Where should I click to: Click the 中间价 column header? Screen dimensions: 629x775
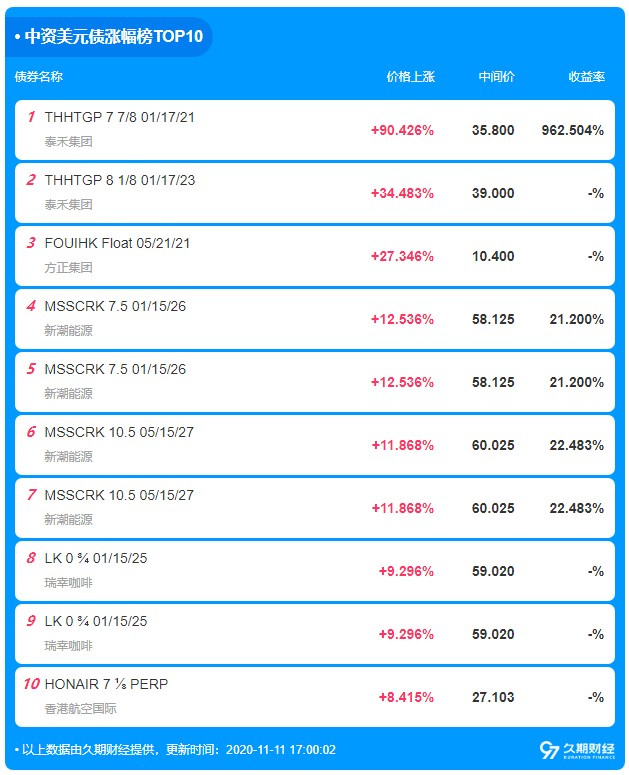pyautogui.click(x=497, y=77)
